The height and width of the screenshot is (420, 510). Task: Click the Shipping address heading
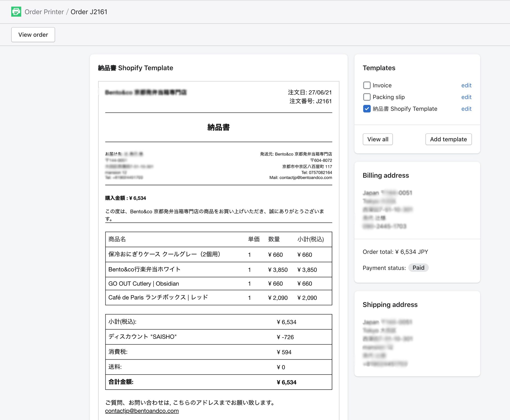pos(390,305)
